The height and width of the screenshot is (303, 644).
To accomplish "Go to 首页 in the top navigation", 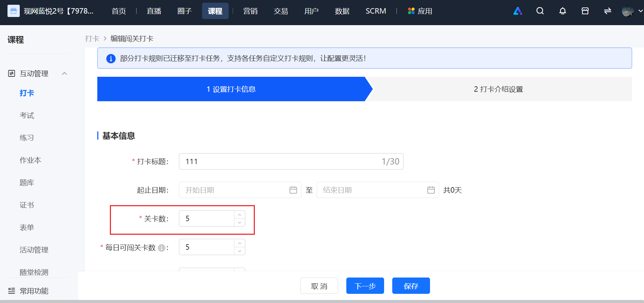I will click(x=119, y=11).
